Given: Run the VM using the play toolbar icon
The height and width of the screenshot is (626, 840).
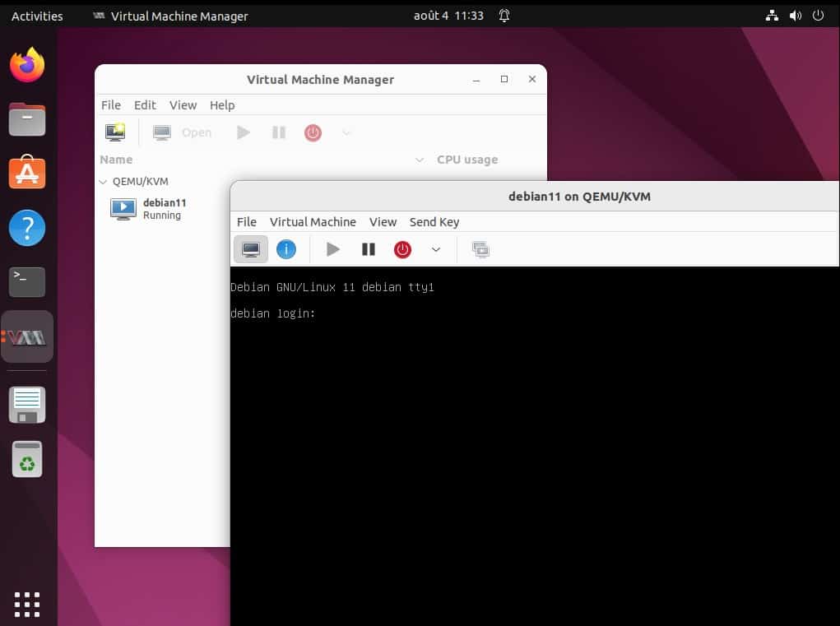Looking at the screenshot, I should [x=243, y=132].
